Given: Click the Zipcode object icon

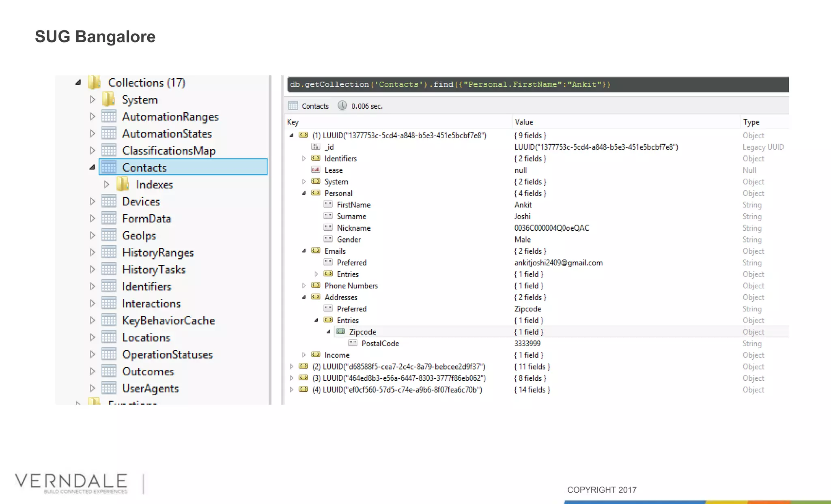Looking at the screenshot, I should (341, 332).
